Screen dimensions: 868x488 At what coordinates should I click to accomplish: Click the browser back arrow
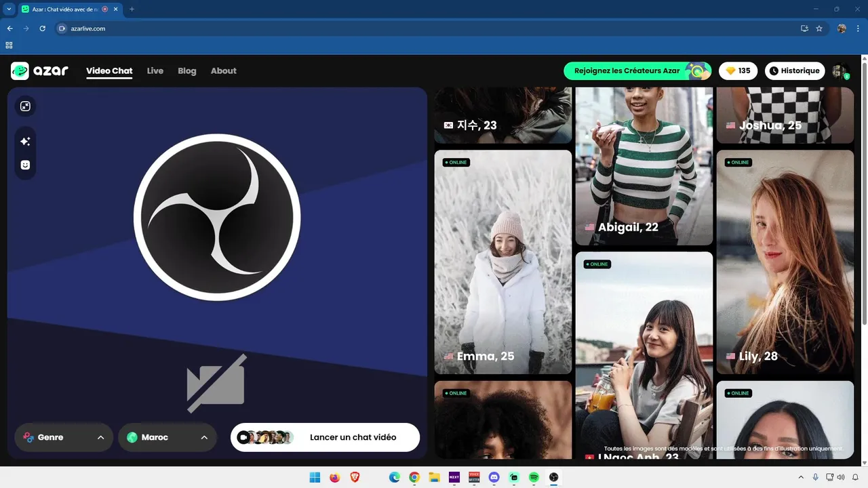coord(9,28)
